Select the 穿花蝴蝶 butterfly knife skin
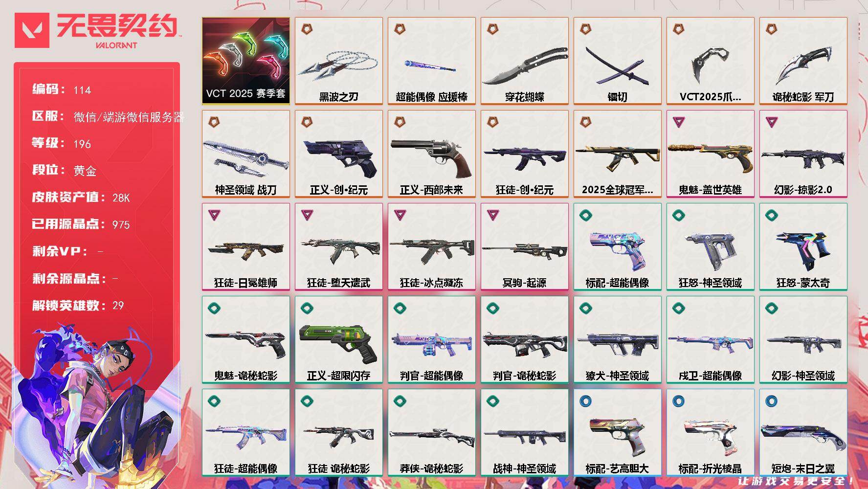Image resolution: width=868 pixels, height=489 pixels. click(525, 61)
